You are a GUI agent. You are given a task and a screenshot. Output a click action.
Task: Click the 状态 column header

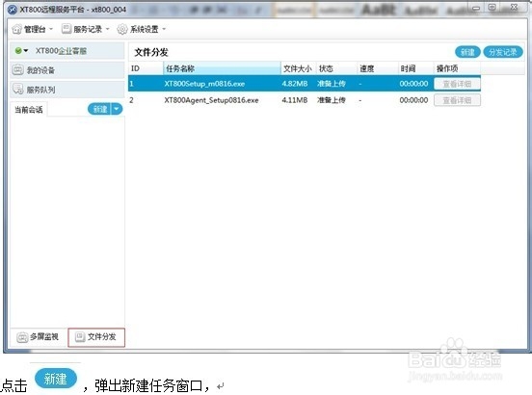(336, 68)
